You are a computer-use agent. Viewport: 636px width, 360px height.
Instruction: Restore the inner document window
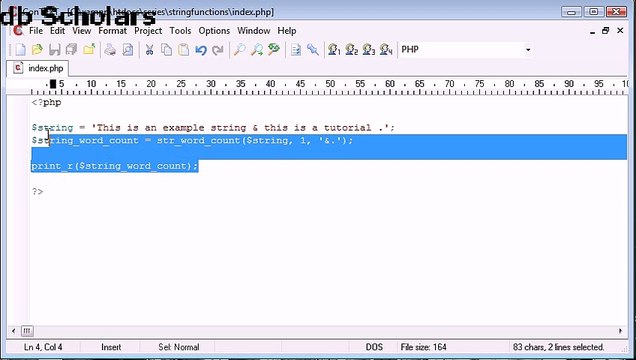[x=606, y=30]
